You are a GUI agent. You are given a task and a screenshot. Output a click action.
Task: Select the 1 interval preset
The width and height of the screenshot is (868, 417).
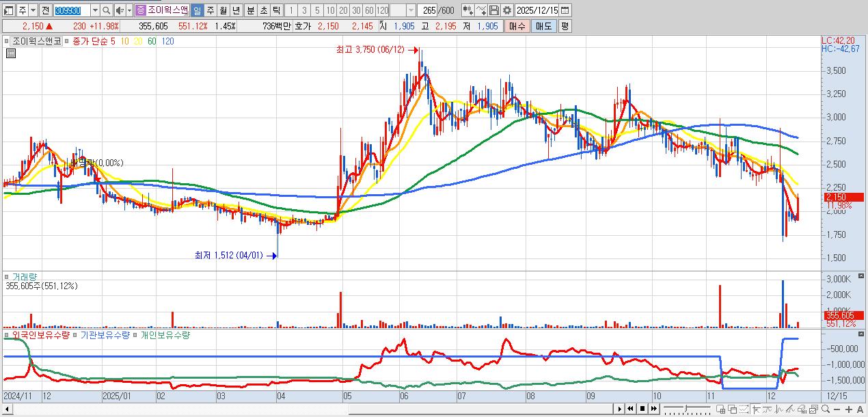coord(290,10)
